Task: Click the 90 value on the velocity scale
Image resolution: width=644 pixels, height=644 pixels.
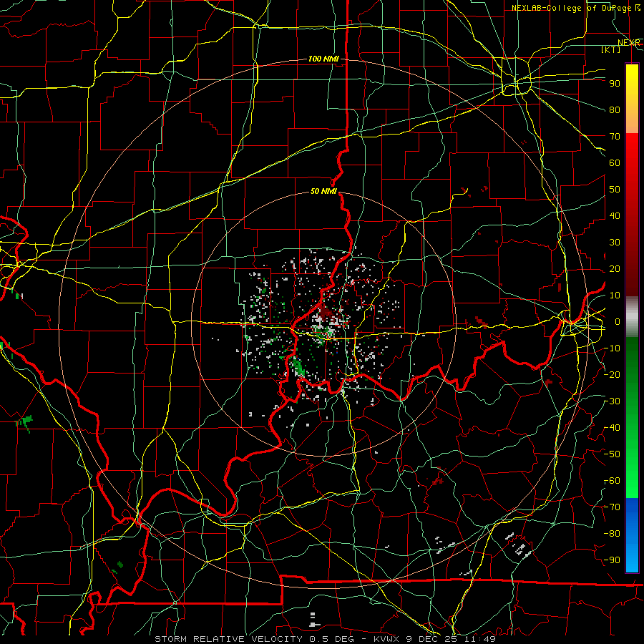Action: (x=615, y=84)
